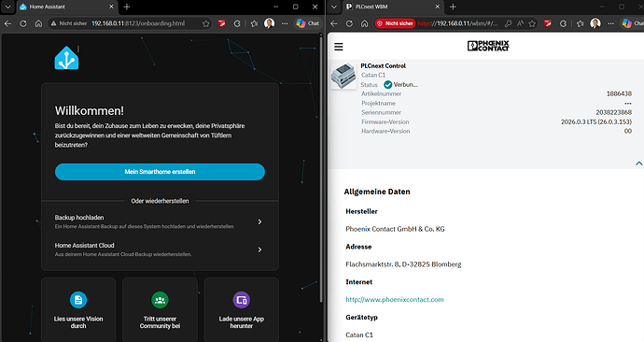The image size is (644, 342).
Task: Click the onboarding page vertical scrollbar
Action: [321, 168]
